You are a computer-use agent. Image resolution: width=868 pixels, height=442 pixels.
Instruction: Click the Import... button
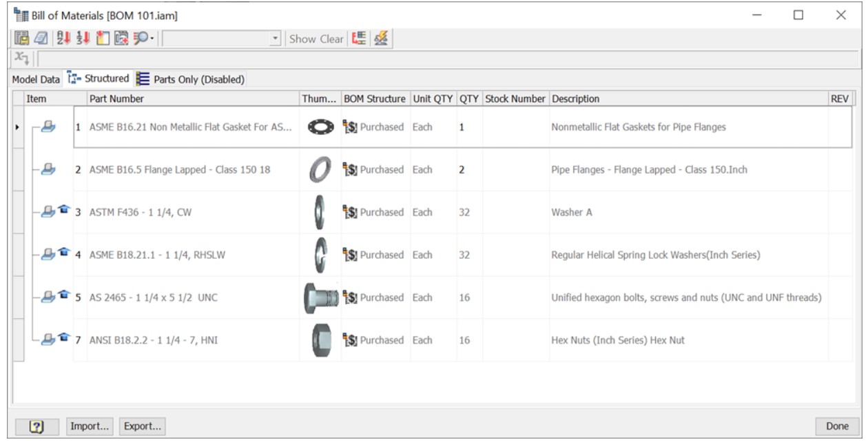[90, 426]
